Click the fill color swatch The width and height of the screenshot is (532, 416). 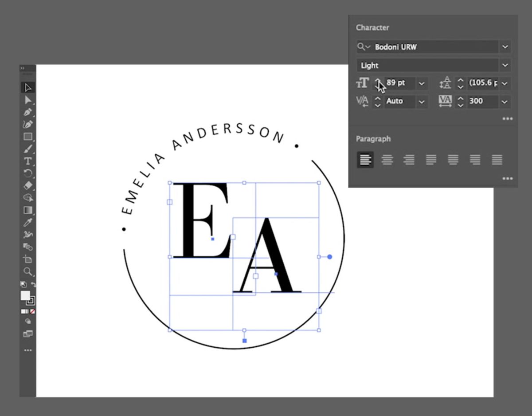pos(26,294)
